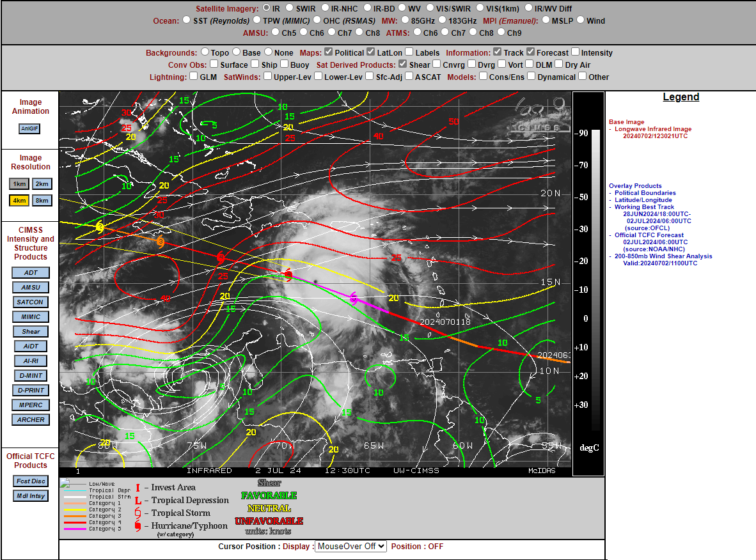This screenshot has height=560, width=756.
Task: Open the AiDT product
Action: pyautogui.click(x=30, y=346)
